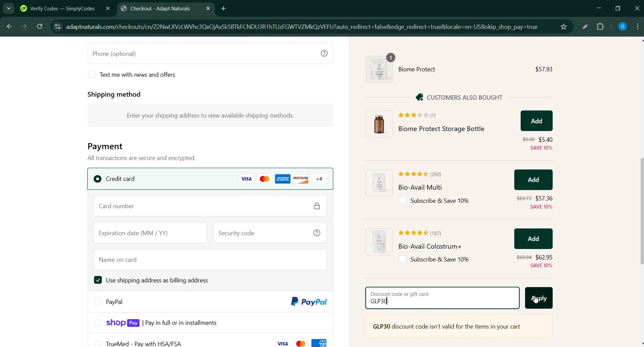The width and height of the screenshot is (644, 347).
Task: Check Subscribe & Save 10% for Bio-Avail Multi
Action: pyautogui.click(x=402, y=200)
